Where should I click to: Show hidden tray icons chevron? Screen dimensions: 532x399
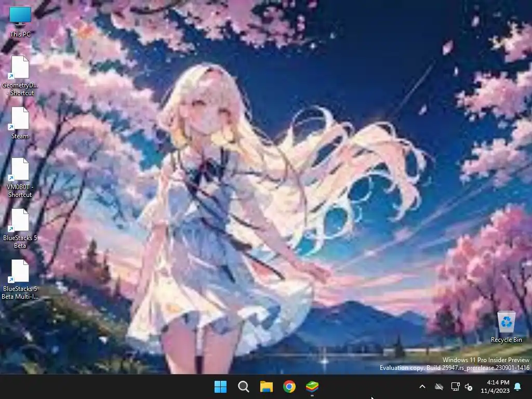click(x=422, y=387)
